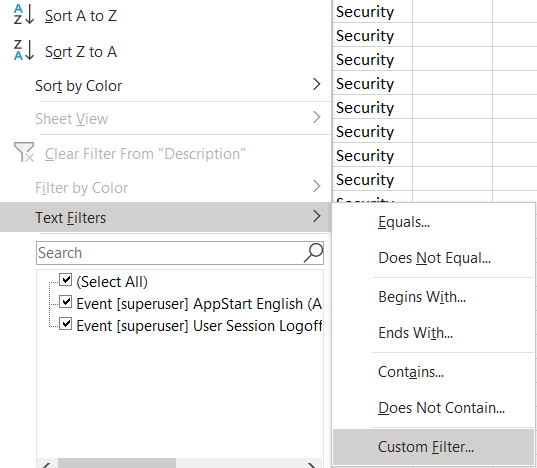Choose the Ends With... filter
Screen dimensions: 537x468
tap(415, 333)
